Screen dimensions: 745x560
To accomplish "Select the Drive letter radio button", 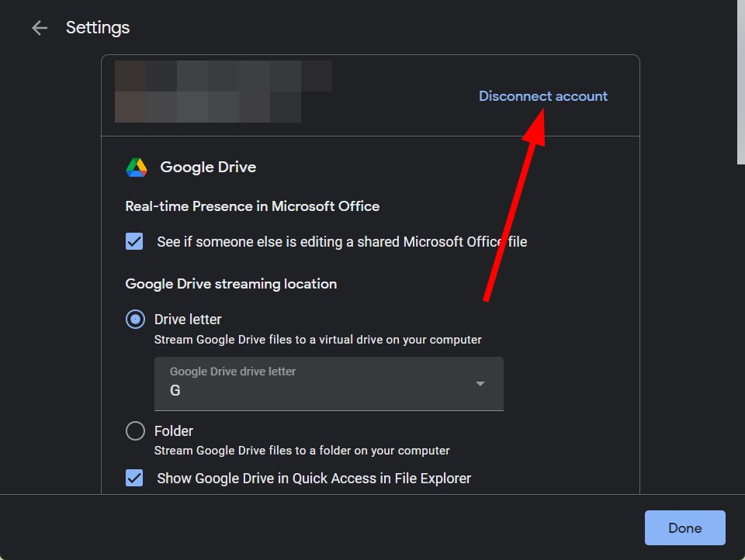I will pos(134,319).
